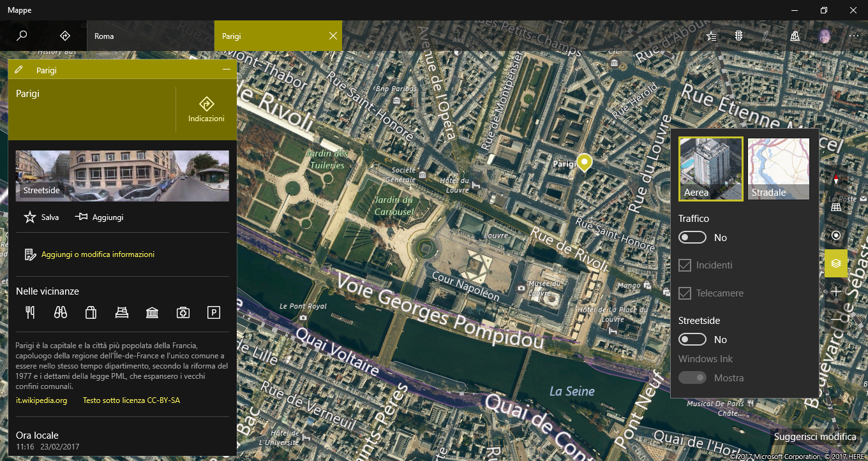Switch to the Roma tab
This screenshot has width=868, height=461.
pyautogui.click(x=151, y=36)
